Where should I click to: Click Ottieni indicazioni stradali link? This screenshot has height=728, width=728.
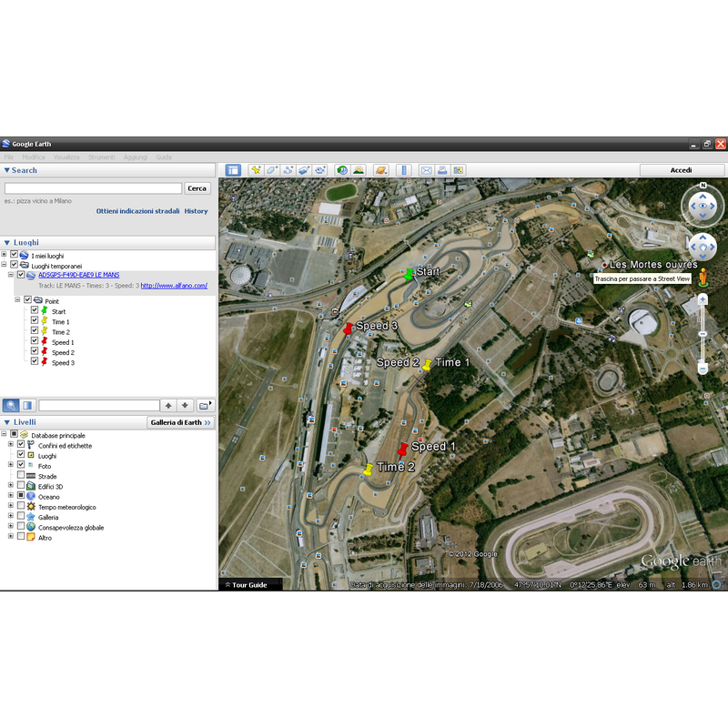pos(138,211)
